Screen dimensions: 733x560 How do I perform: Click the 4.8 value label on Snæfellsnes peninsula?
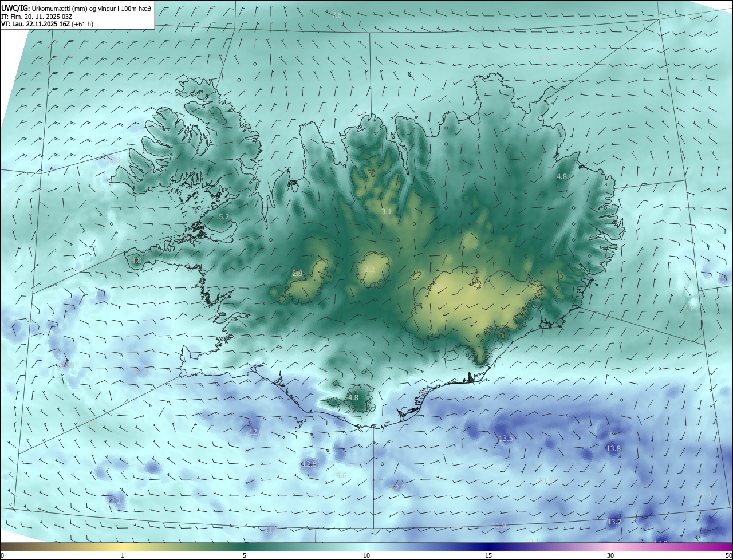[x=136, y=260]
